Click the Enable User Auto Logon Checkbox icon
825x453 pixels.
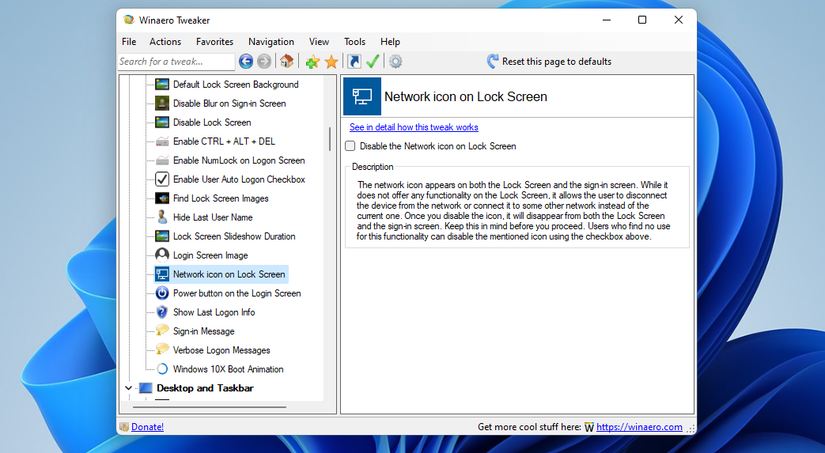pos(162,179)
